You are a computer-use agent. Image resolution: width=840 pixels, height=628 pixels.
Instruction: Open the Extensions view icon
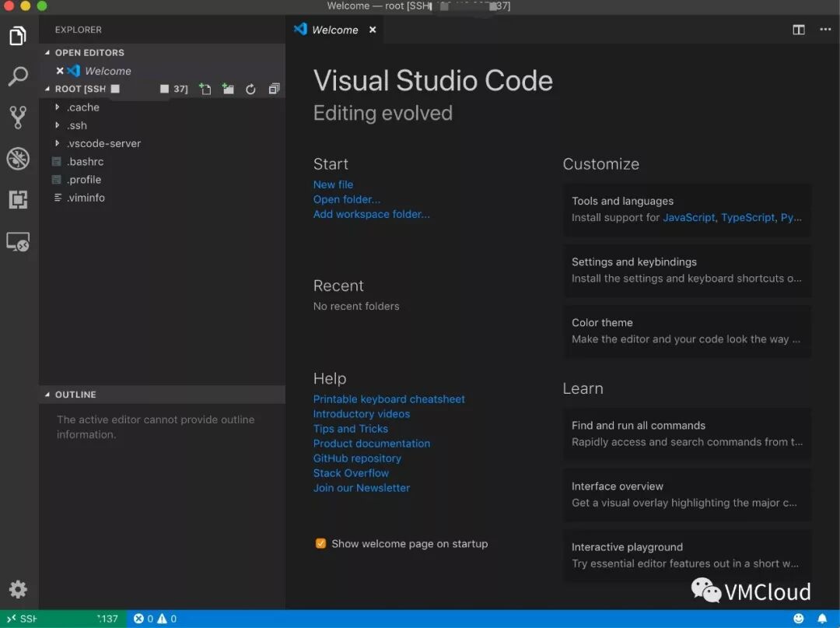(18, 199)
